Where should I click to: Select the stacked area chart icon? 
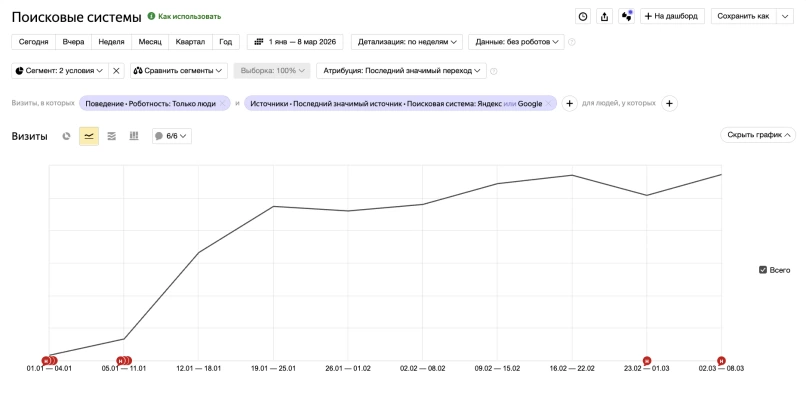[111, 136]
